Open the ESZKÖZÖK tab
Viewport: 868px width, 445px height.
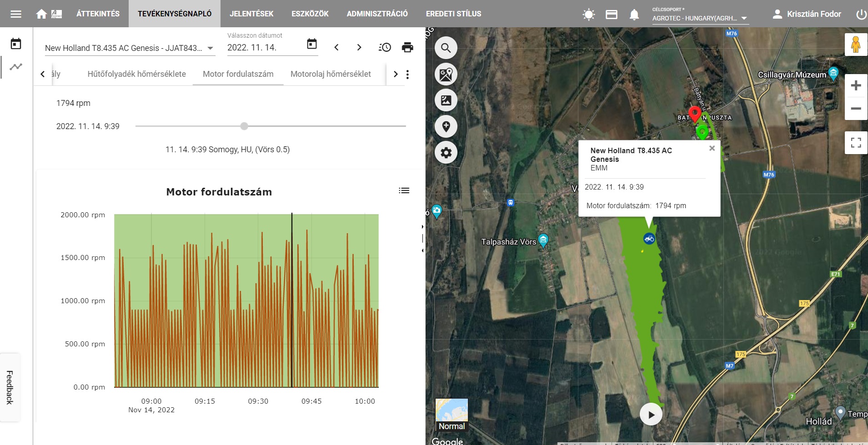(310, 14)
